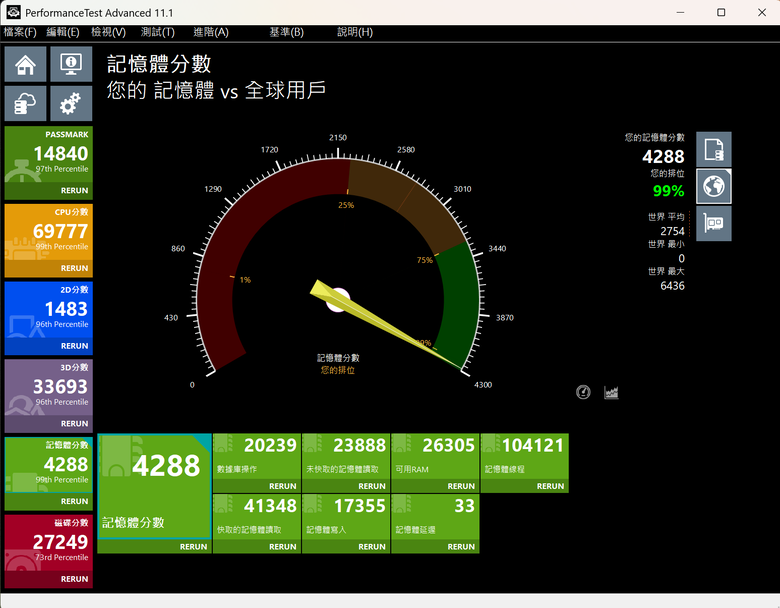Click the 您的排位 label under the gauge

pos(338,370)
